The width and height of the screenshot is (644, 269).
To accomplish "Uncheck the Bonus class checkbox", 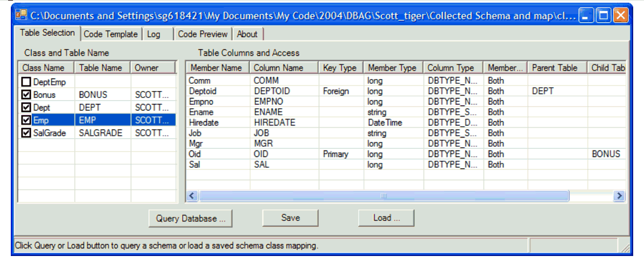I will coord(26,95).
